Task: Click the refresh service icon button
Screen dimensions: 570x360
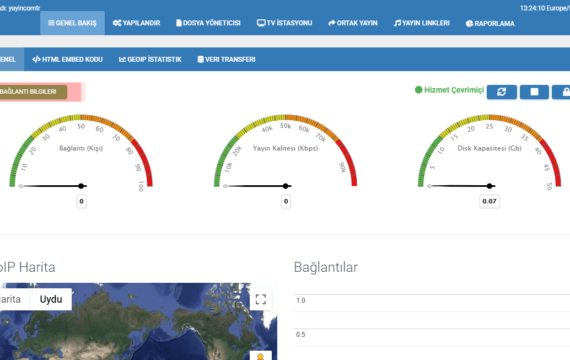Action: (502, 92)
